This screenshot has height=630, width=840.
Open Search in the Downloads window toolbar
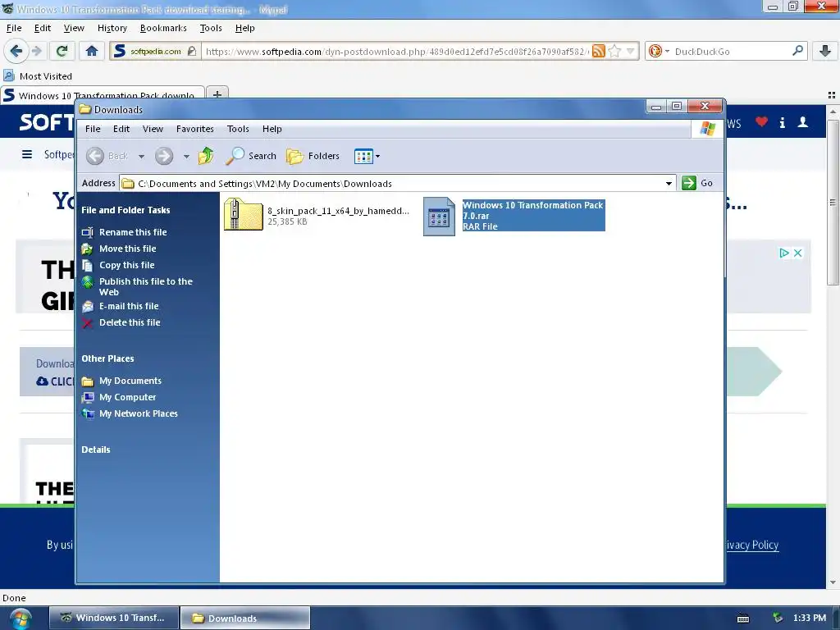[251, 156]
